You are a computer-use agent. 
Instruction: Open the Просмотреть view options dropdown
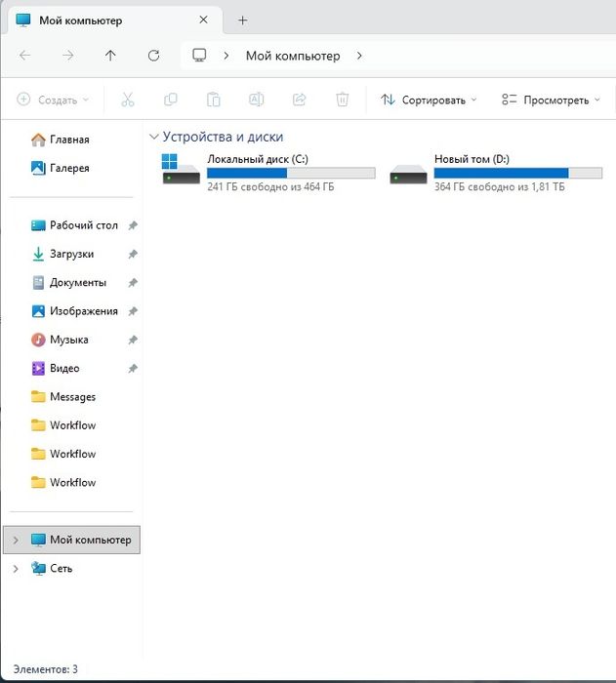coord(551,100)
